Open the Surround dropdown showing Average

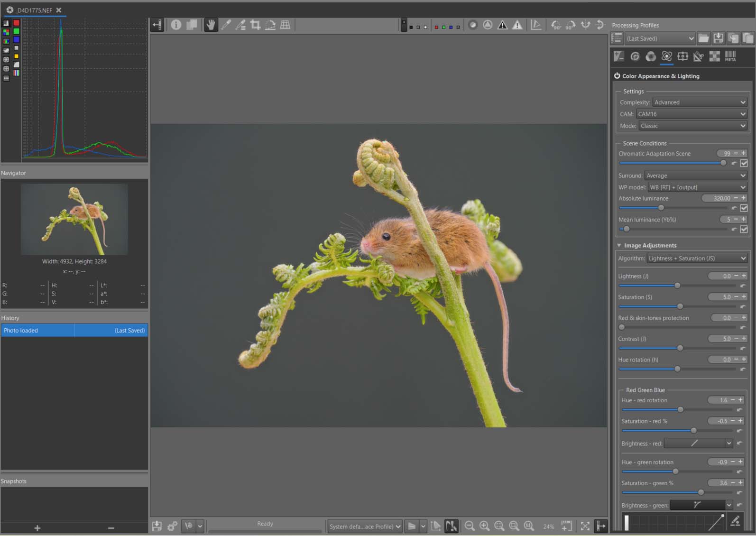coord(696,176)
